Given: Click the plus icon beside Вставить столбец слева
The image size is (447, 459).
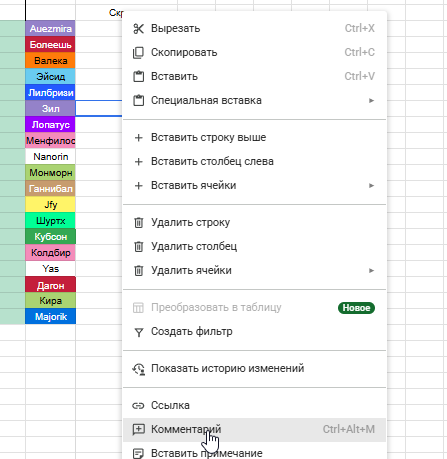Looking at the screenshot, I should click(138, 162).
